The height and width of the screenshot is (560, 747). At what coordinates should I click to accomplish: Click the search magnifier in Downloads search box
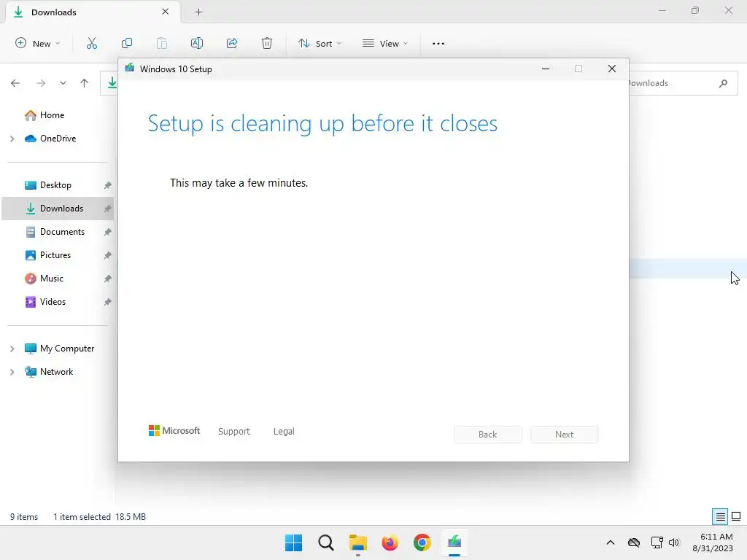click(723, 83)
